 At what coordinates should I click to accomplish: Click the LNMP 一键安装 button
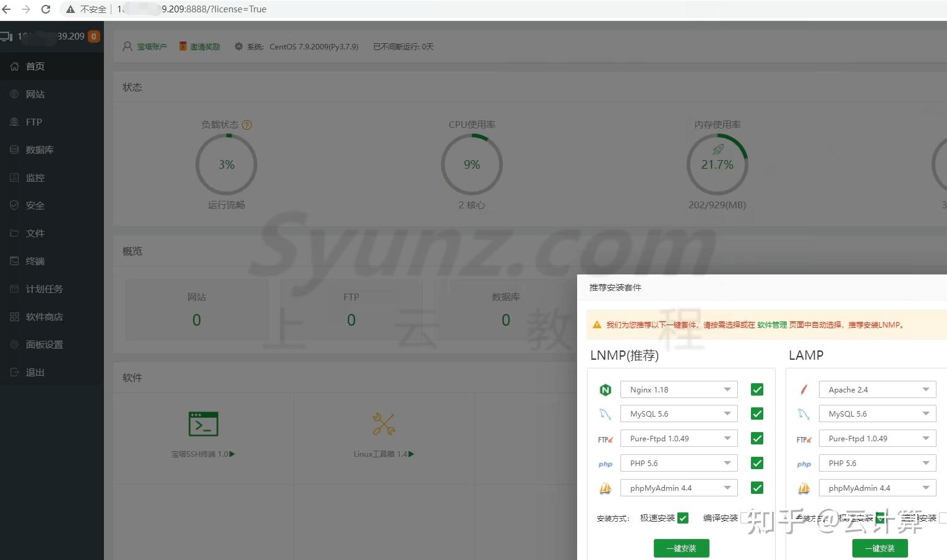pos(682,548)
